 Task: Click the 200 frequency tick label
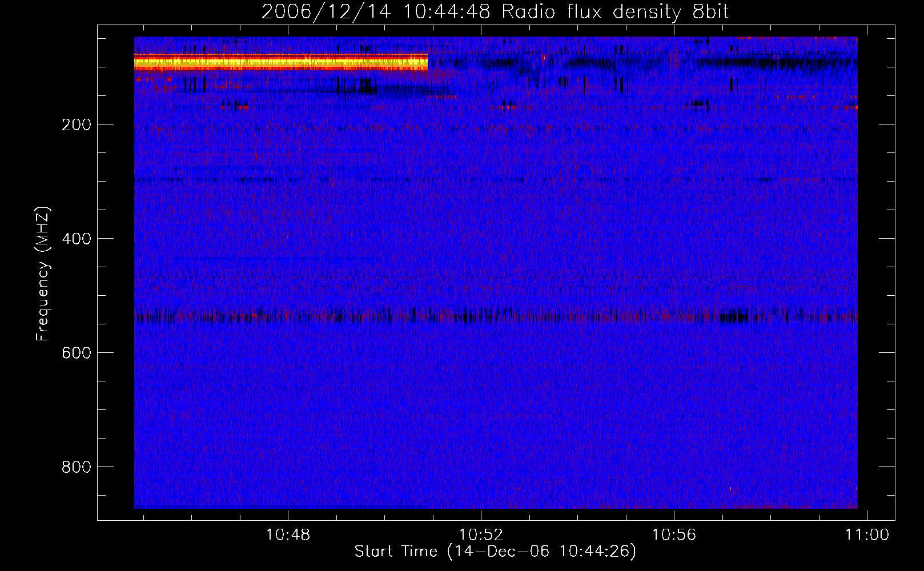[x=77, y=124]
